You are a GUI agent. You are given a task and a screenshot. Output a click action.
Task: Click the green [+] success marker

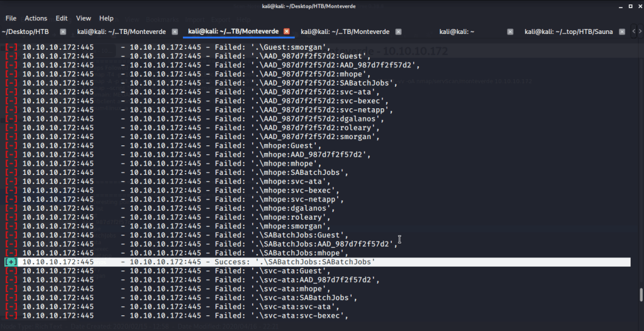coord(11,262)
